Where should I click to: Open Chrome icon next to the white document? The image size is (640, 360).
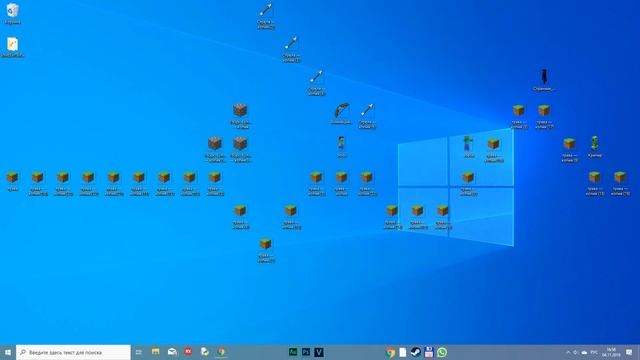[x=390, y=352]
